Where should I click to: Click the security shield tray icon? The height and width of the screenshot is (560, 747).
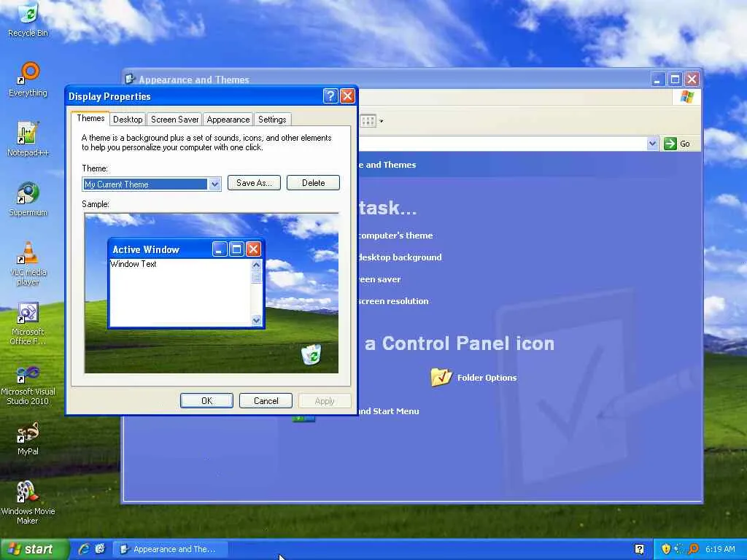[666, 549]
